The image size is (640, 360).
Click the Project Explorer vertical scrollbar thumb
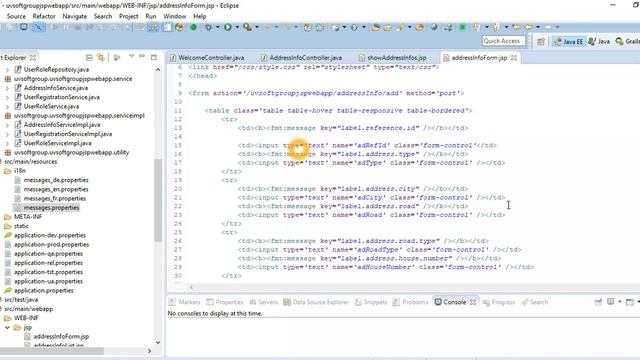(x=158, y=200)
